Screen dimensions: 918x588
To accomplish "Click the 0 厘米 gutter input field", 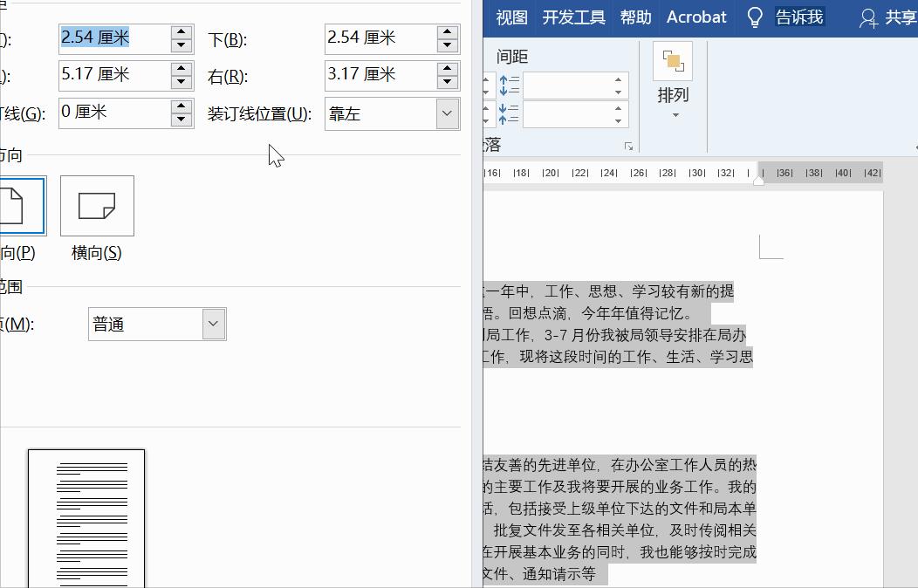I will (113, 112).
